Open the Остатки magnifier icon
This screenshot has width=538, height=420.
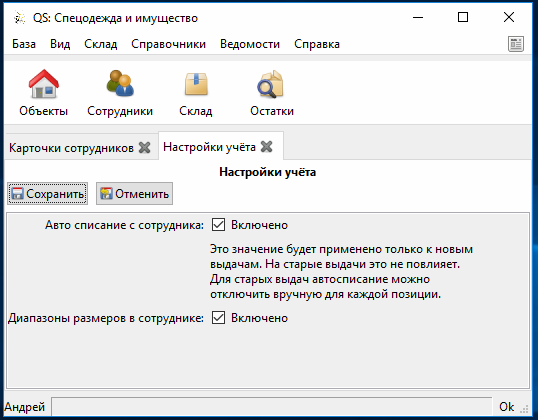(x=271, y=84)
